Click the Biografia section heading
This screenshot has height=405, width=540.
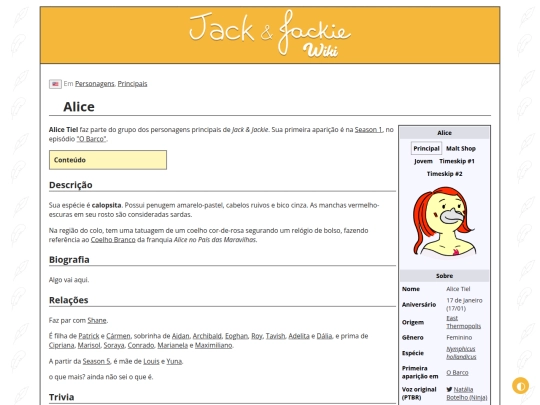[x=69, y=260]
